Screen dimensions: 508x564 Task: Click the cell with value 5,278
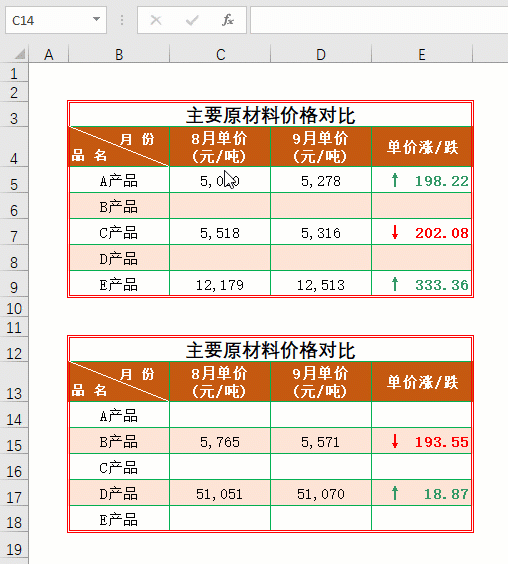pos(321,180)
